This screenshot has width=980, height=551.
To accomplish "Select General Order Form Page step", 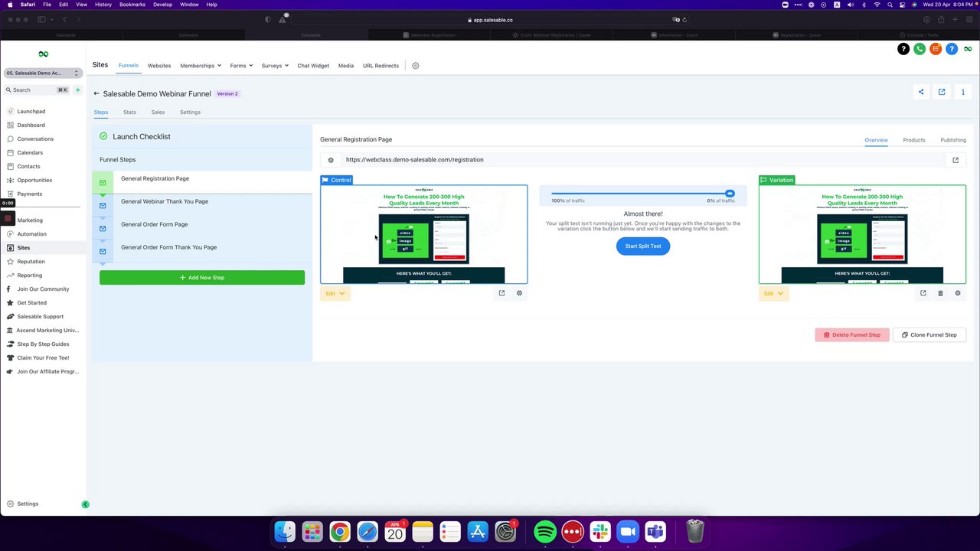I will [202, 225].
